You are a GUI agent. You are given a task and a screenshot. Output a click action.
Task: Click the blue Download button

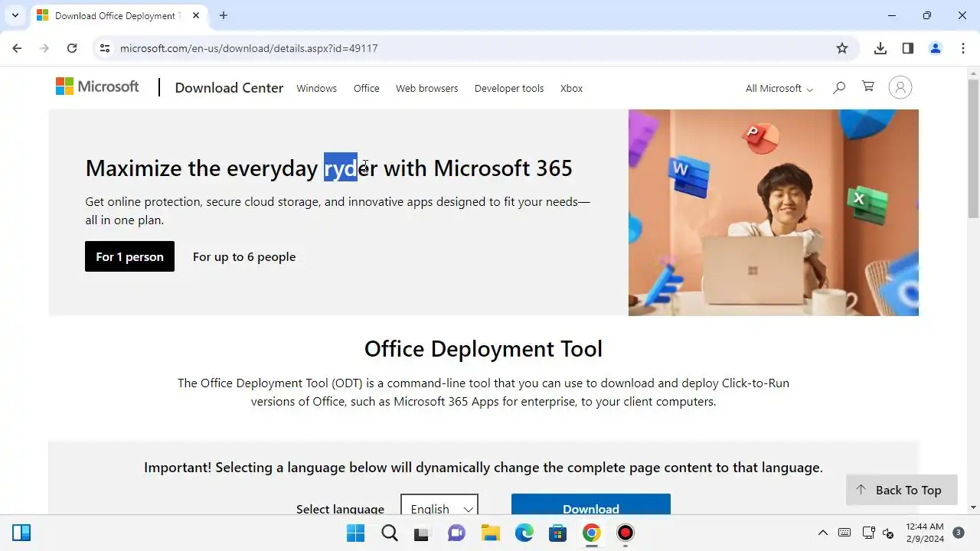point(591,504)
